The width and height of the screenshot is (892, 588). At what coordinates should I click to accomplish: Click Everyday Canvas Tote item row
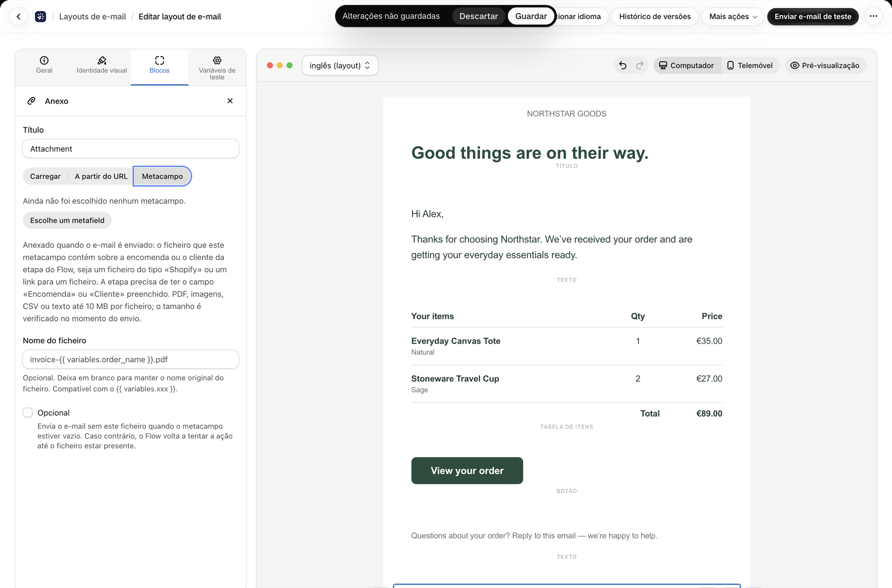click(x=566, y=346)
